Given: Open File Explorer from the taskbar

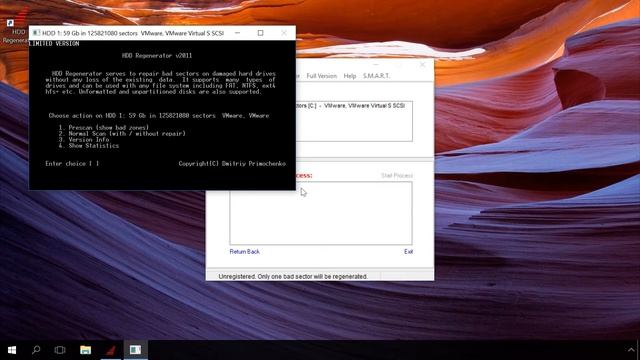Looking at the screenshot, I should point(85,350).
